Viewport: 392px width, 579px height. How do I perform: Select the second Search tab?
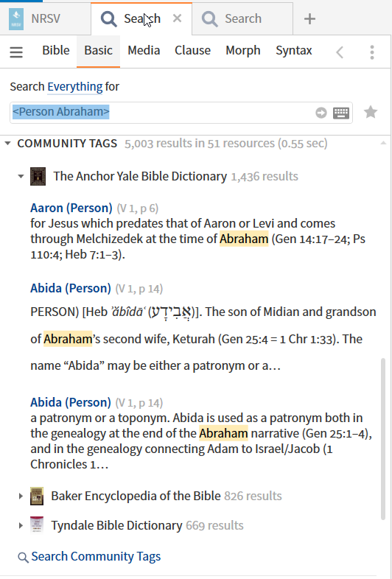(242, 19)
